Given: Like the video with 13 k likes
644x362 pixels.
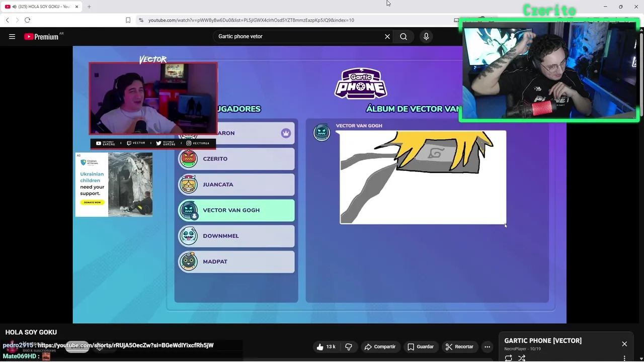Looking at the screenshot, I should coord(326,347).
